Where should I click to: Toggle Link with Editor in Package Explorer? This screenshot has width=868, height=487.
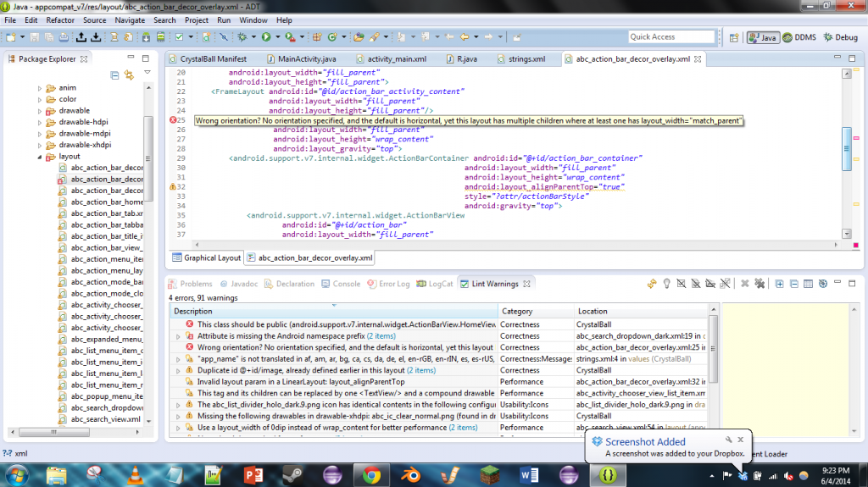[x=129, y=75]
